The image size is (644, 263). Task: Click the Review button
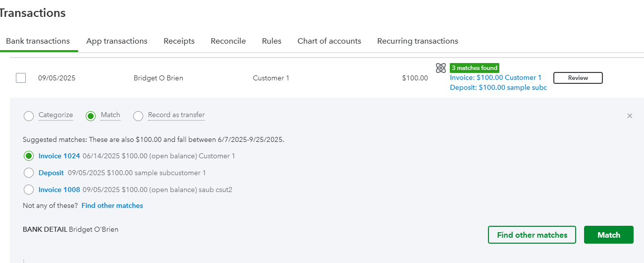click(x=578, y=78)
